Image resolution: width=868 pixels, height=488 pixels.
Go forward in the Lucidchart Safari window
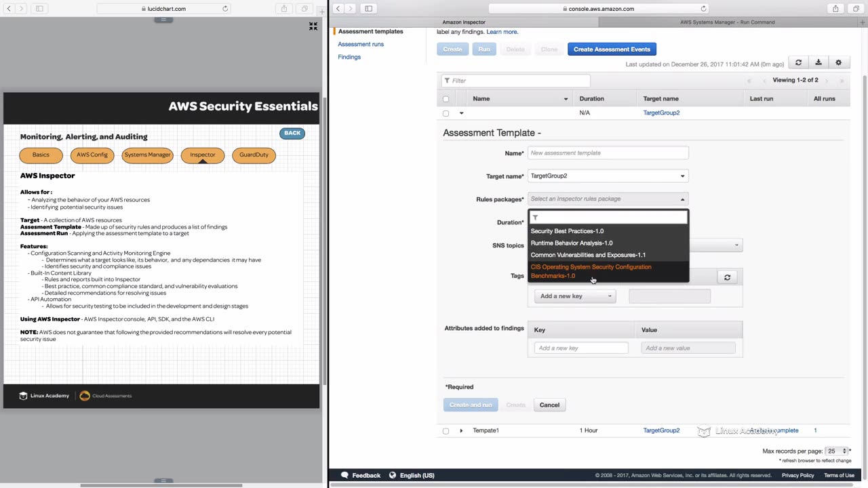coord(21,9)
